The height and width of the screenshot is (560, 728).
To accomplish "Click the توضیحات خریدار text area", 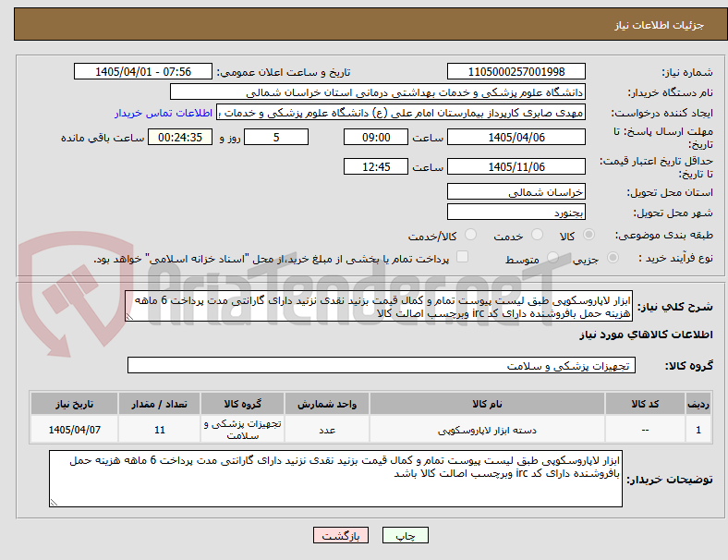I will pos(335,479).
